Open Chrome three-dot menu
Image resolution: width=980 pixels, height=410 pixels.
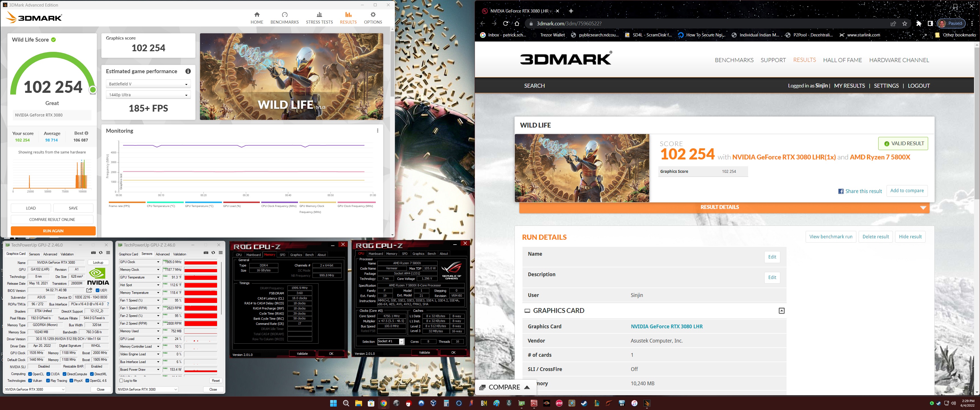pyautogui.click(x=972, y=23)
